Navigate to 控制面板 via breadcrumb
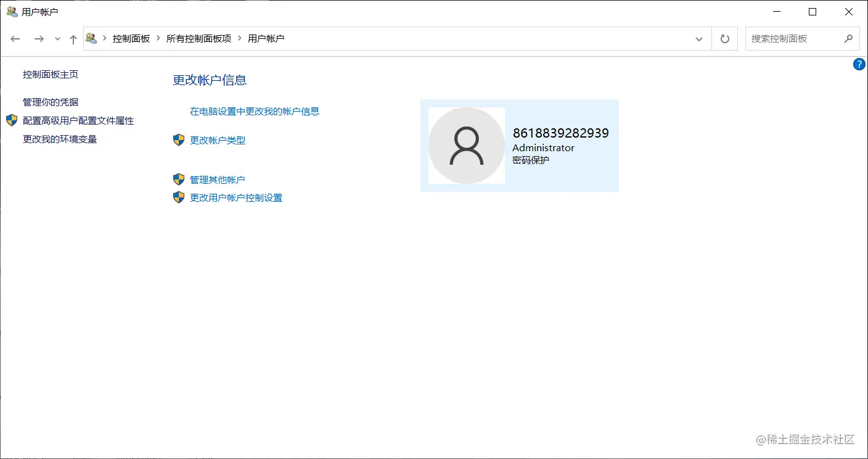The height and width of the screenshot is (459, 868). (x=131, y=38)
